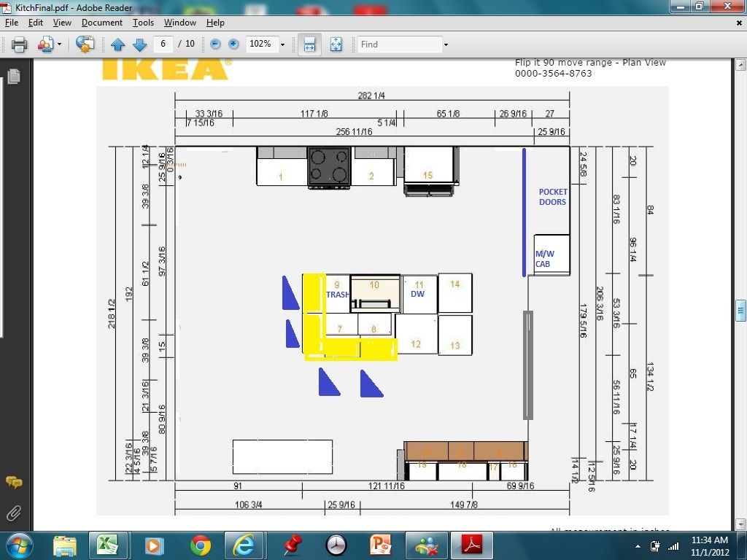Open the Attachments paperclip panel
Viewport: 747px width, 560px height.
pyautogui.click(x=13, y=513)
